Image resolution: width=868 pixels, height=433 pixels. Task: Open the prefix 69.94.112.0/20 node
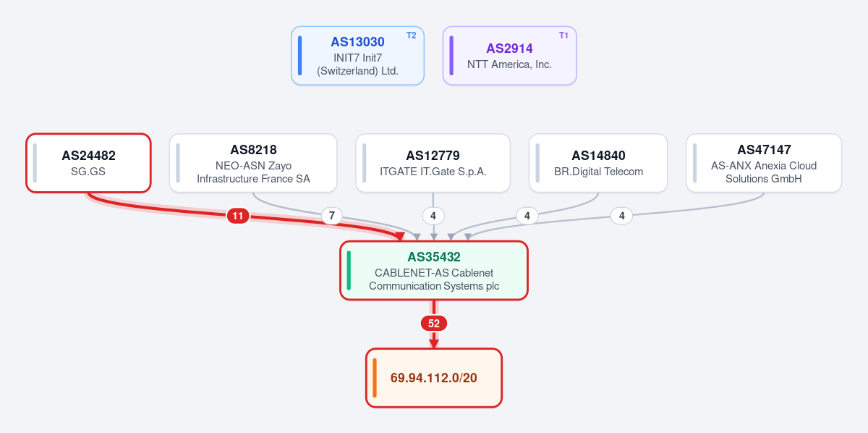pyautogui.click(x=434, y=378)
